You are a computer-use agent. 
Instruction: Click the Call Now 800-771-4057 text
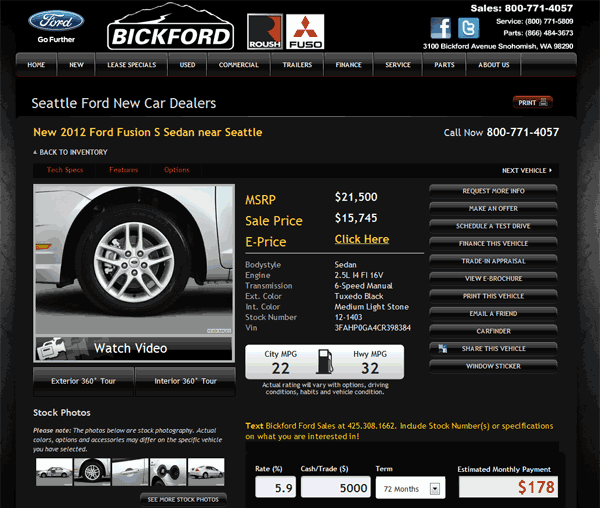(x=501, y=132)
